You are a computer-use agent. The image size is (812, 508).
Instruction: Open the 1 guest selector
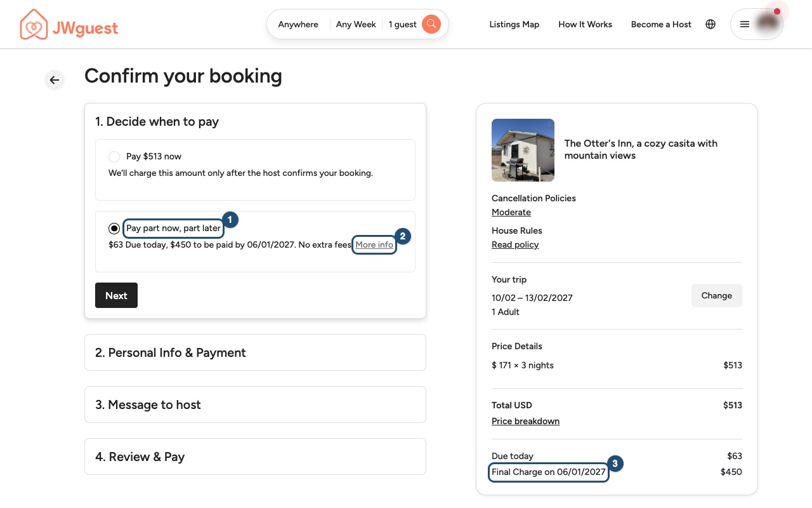click(x=402, y=24)
